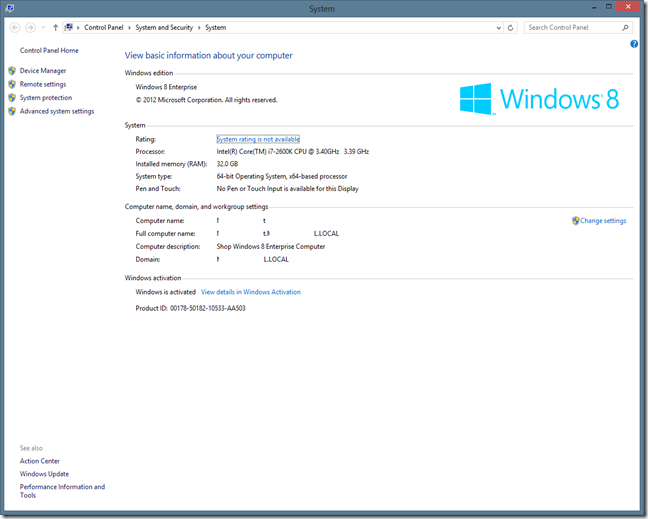Click the 'Windows 8 Enterprise' edition text
This screenshot has height=519, width=648.
(x=166, y=87)
